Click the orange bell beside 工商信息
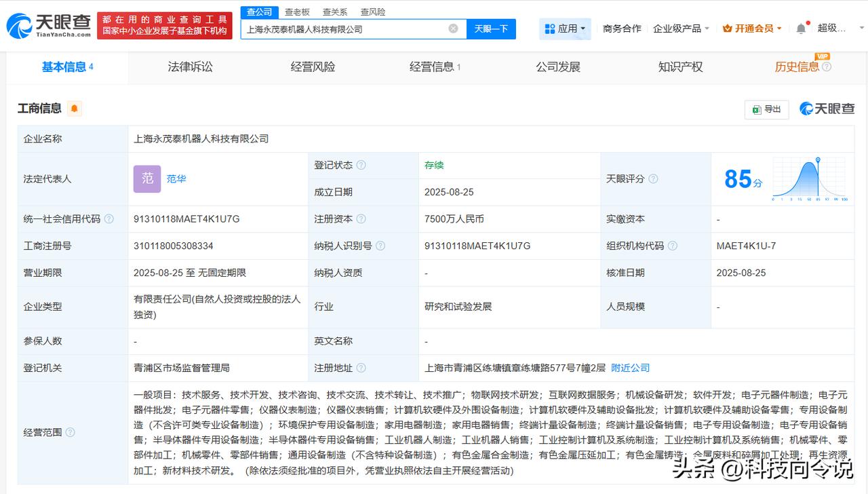 coord(74,109)
